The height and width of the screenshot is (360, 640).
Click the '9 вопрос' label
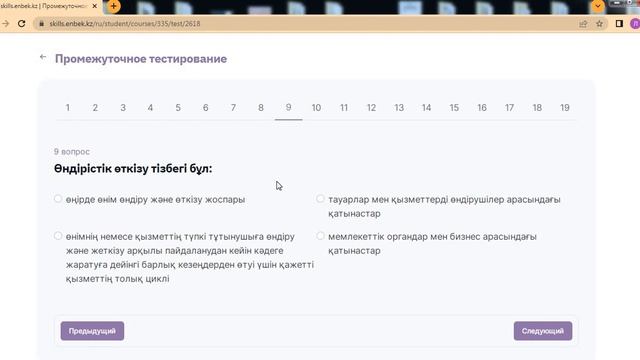click(x=72, y=151)
